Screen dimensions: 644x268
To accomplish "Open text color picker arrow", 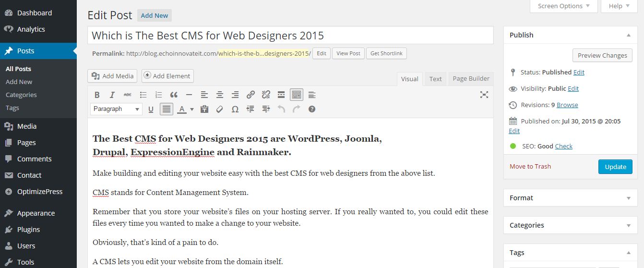I will (192, 109).
